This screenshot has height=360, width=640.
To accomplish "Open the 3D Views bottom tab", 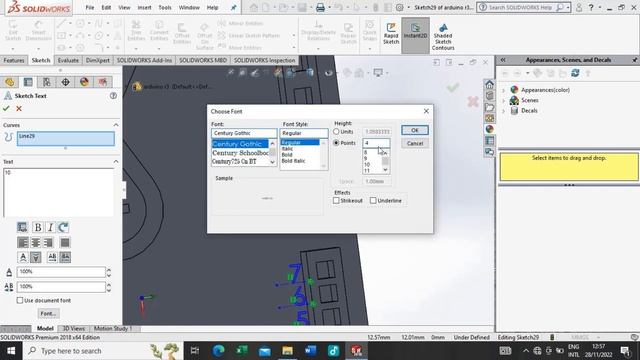I will 73,329.
